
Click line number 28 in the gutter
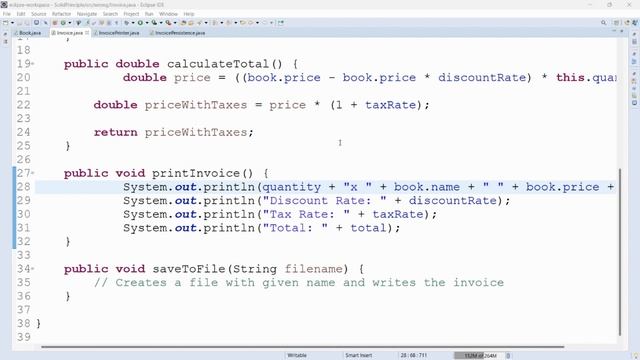pyautogui.click(x=24, y=187)
